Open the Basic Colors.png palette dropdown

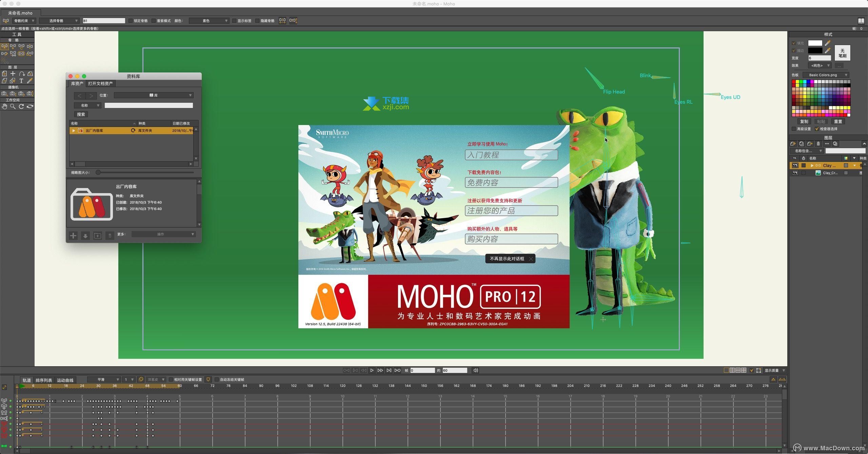826,75
